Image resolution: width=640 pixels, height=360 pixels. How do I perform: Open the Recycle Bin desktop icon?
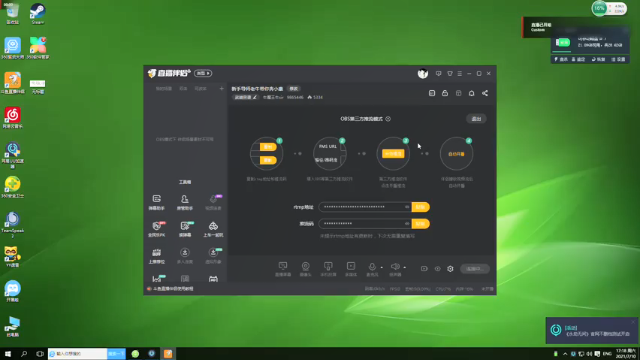click(12, 14)
